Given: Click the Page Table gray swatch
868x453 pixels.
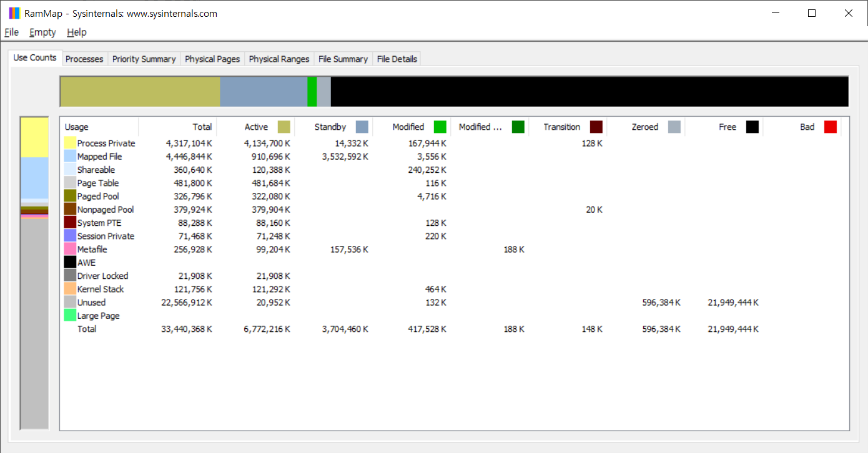Looking at the screenshot, I should (x=70, y=183).
